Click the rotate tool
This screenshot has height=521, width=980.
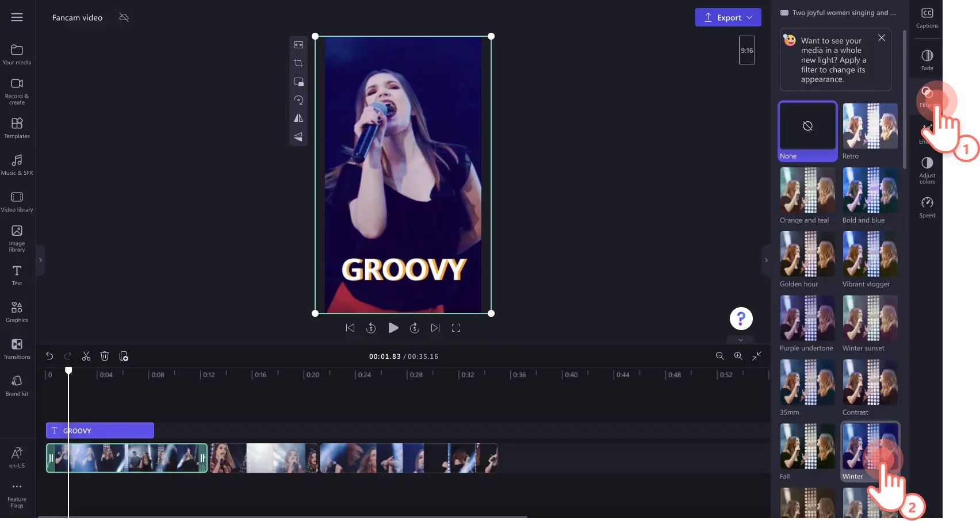click(x=298, y=100)
